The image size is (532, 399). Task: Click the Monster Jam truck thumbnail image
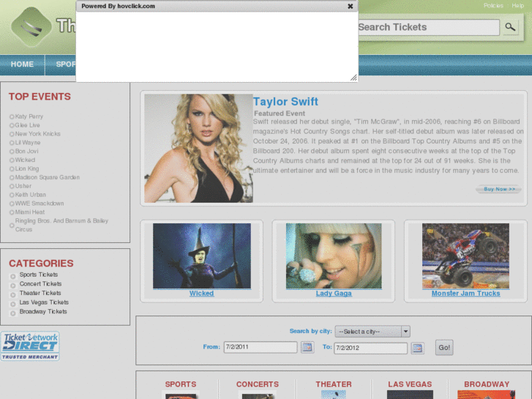pyautogui.click(x=465, y=256)
